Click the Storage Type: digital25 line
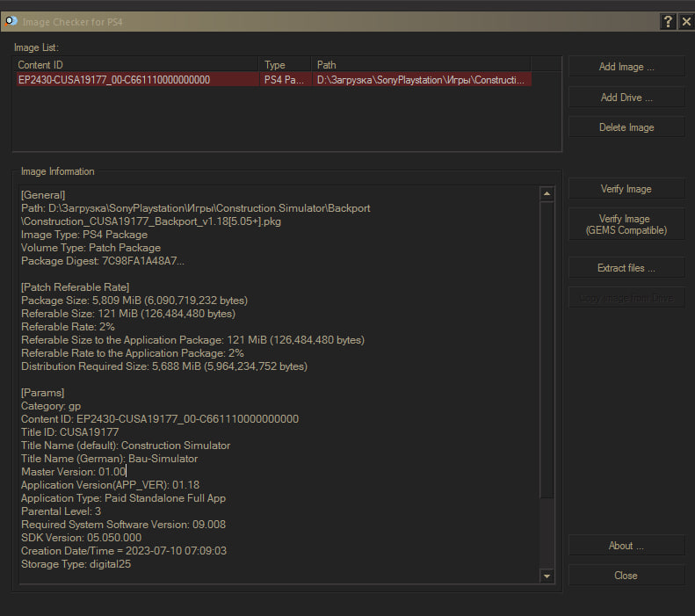The width and height of the screenshot is (695, 616). (76, 564)
